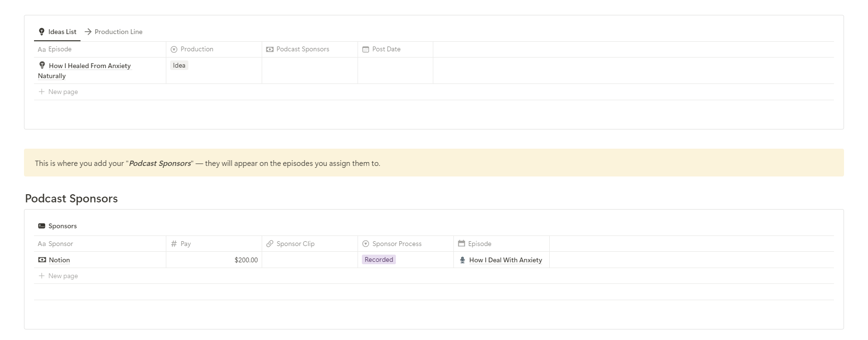This screenshot has width=868, height=340.
Task: Click the link icon in Sponsor Clip header
Action: coord(270,244)
